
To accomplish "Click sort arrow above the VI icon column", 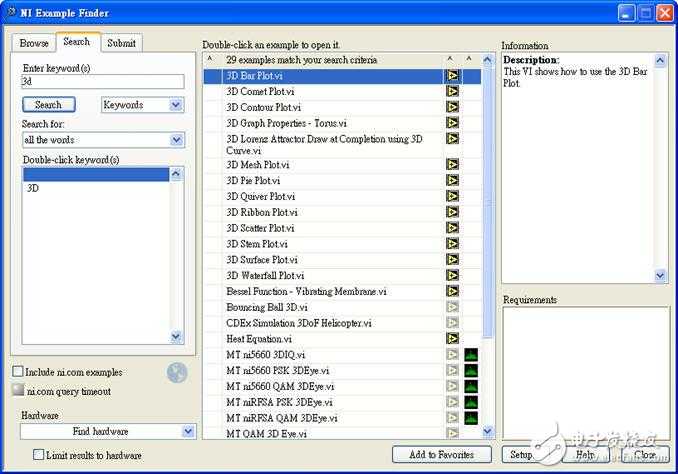I will 450,59.
